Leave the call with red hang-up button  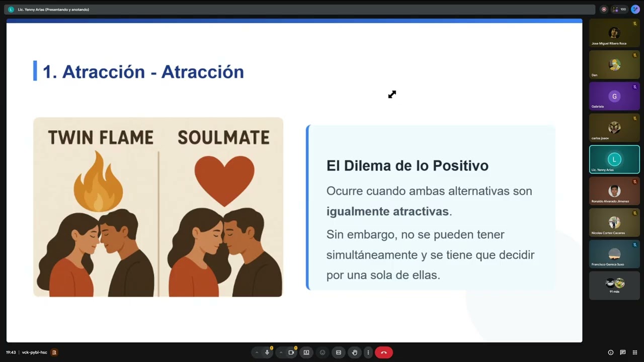point(384,352)
